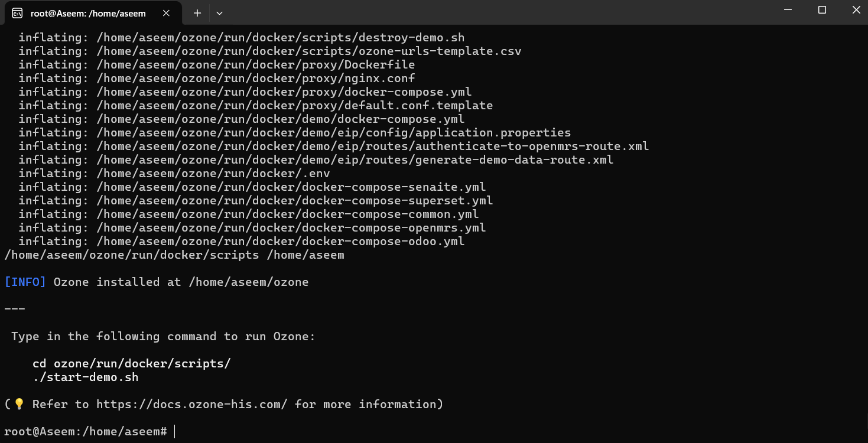Close the terminal window
The width and height of the screenshot is (868, 443).
click(x=855, y=10)
